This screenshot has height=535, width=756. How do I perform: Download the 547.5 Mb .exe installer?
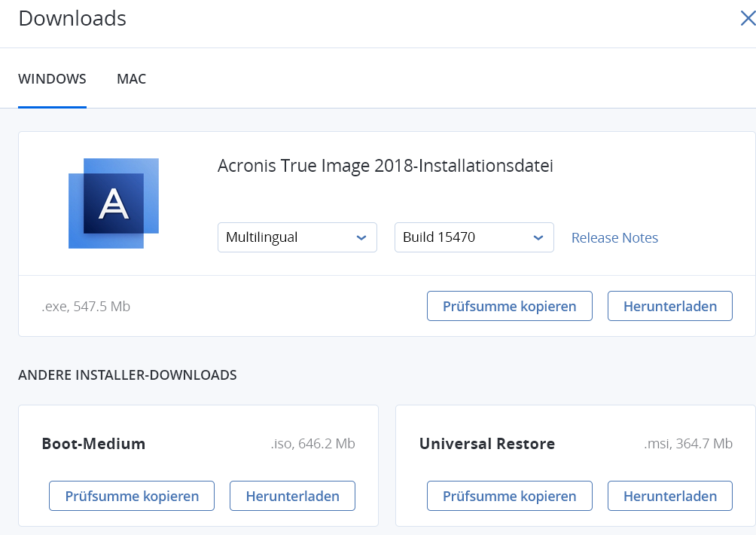[x=669, y=306]
